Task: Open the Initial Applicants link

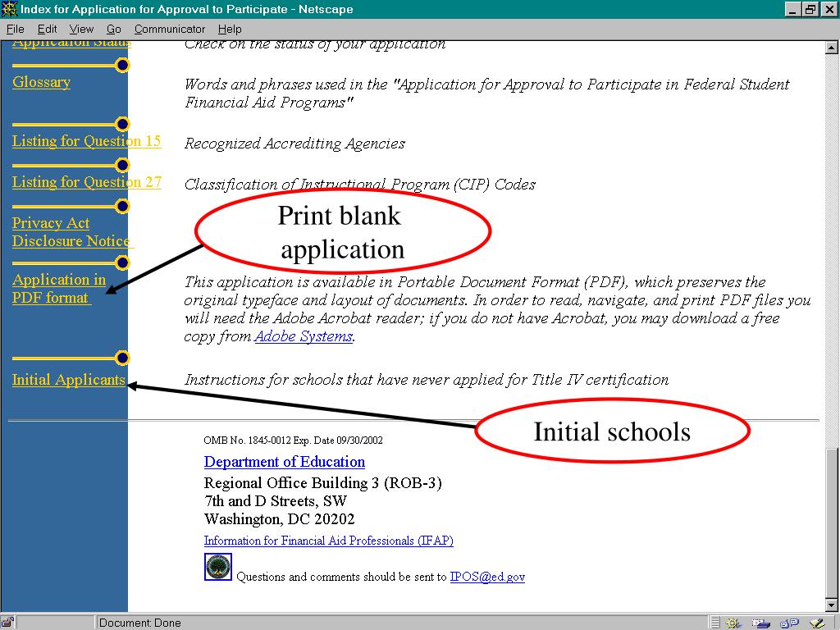Action: [x=69, y=380]
